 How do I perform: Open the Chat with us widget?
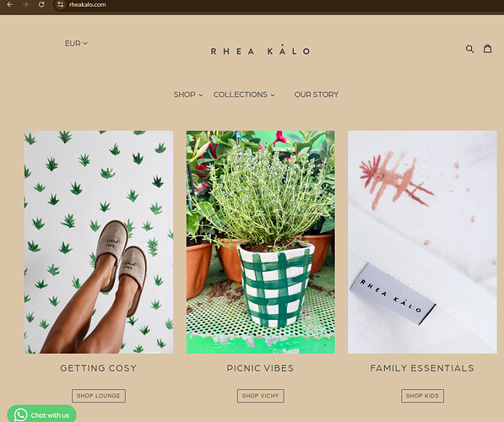point(41,414)
